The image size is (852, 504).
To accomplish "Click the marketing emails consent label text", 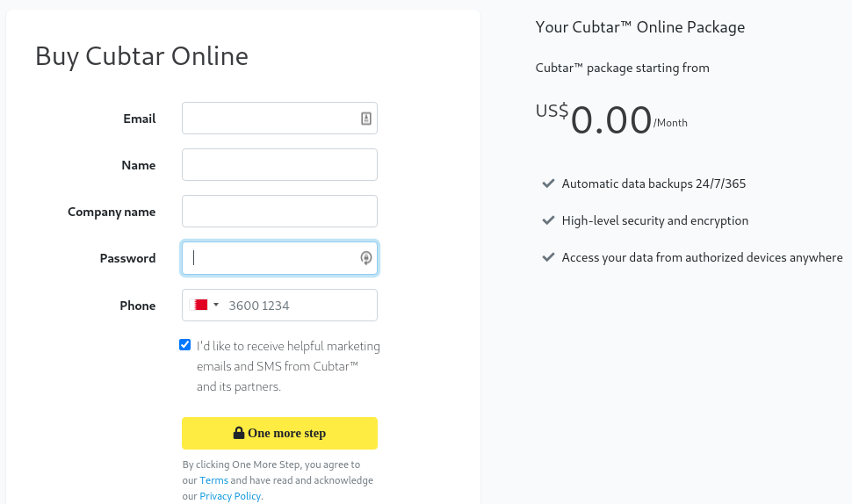I will click(x=288, y=366).
